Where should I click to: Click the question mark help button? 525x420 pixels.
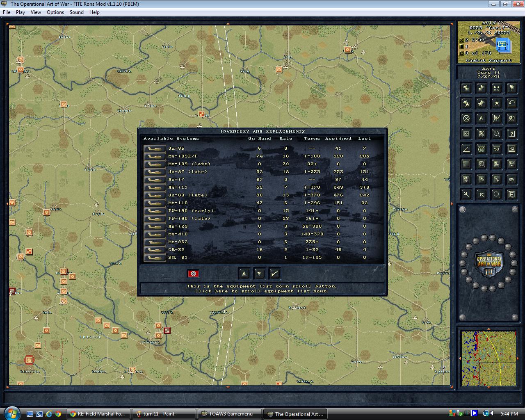click(511, 134)
